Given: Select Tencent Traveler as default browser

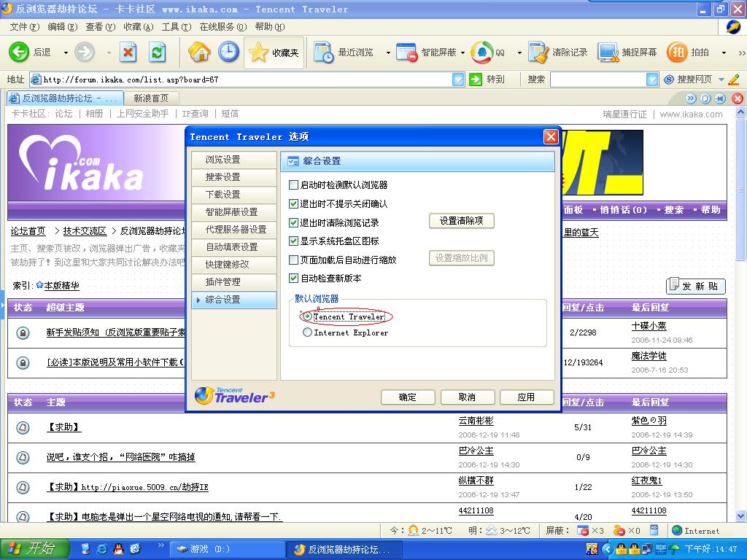Looking at the screenshot, I should click(x=308, y=316).
